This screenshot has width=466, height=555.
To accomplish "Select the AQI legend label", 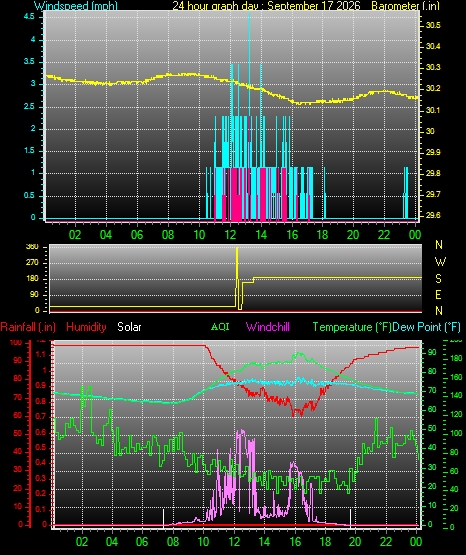I will (x=220, y=327).
